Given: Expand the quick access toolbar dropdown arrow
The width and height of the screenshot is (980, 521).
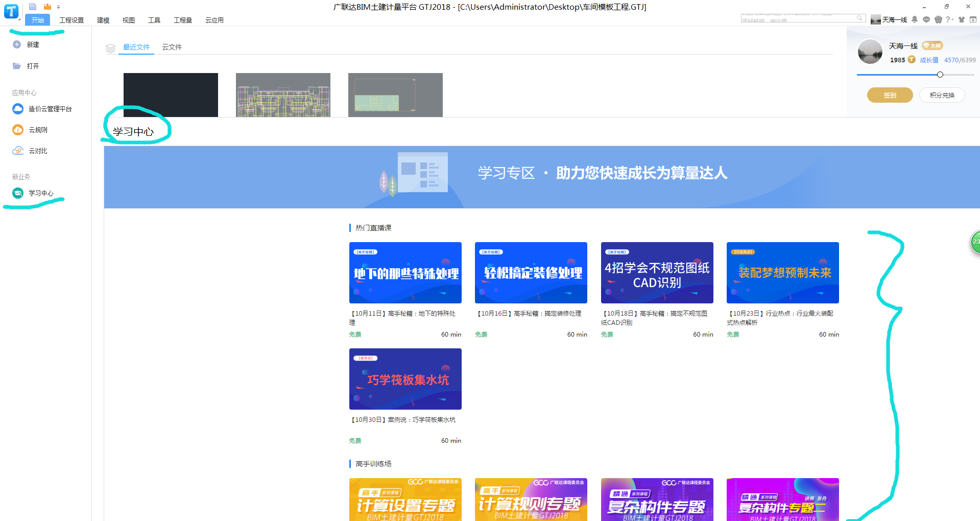Looking at the screenshot, I should [x=59, y=7].
